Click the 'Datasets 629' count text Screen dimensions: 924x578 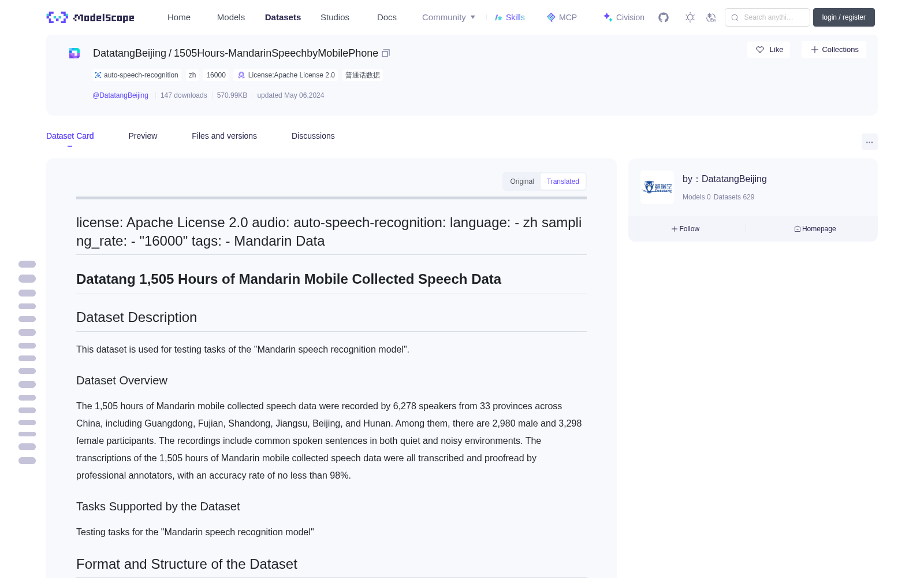(x=734, y=197)
